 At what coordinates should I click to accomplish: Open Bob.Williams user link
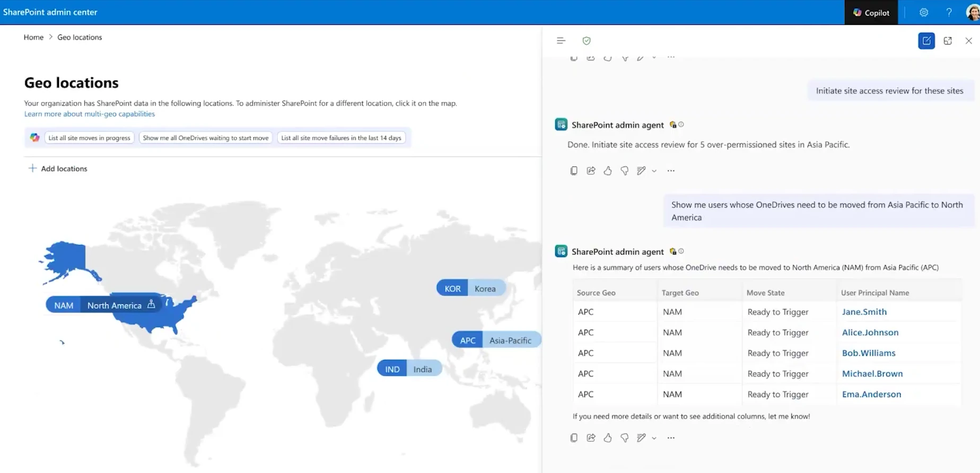coord(869,353)
